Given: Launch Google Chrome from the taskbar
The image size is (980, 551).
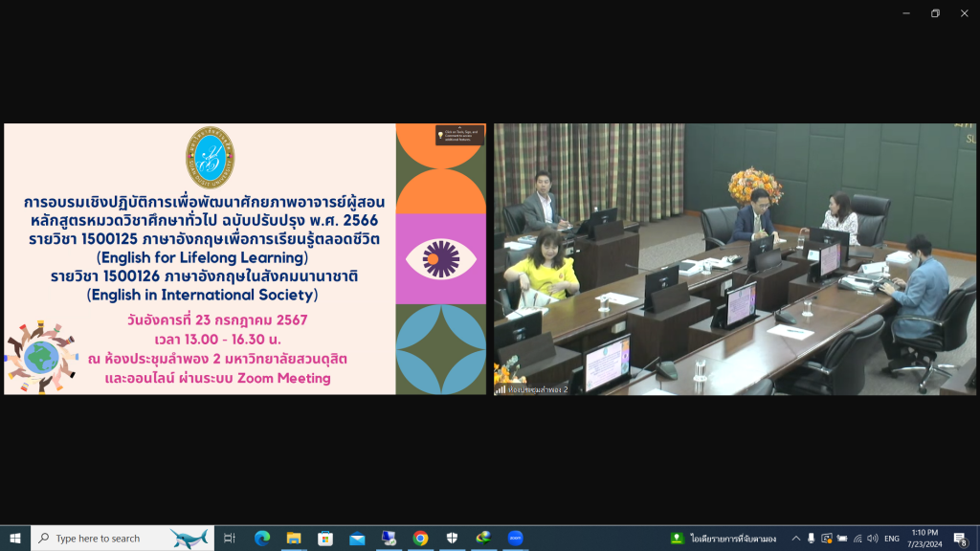Looking at the screenshot, I should [x=420, y=539].
